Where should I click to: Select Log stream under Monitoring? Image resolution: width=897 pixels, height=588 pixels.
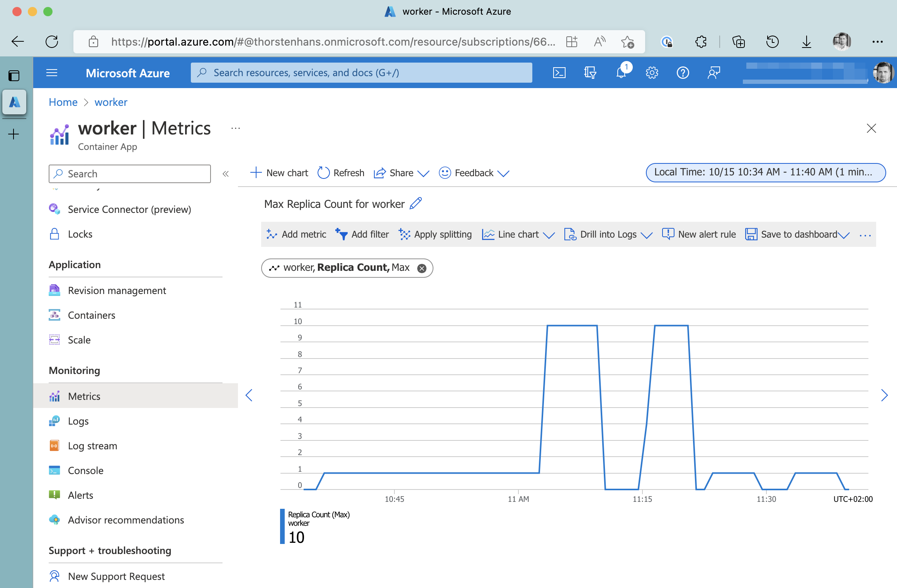coord(92,446)
